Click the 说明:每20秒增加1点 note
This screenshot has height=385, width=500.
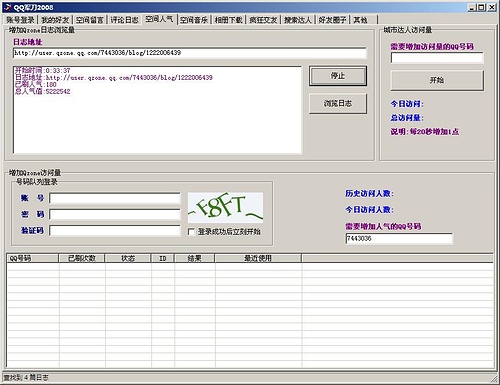425,132
